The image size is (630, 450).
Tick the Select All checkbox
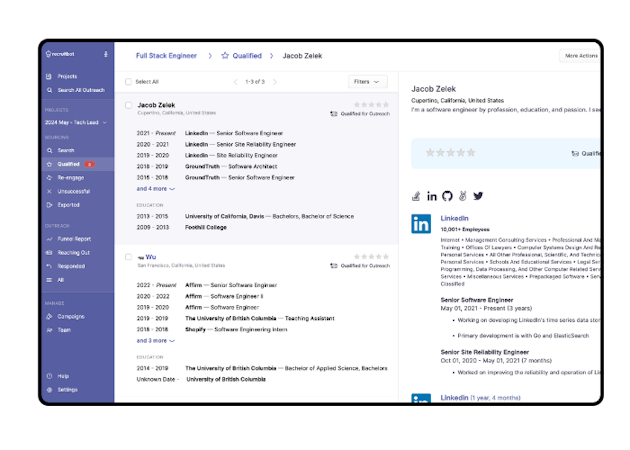[128, 82]
